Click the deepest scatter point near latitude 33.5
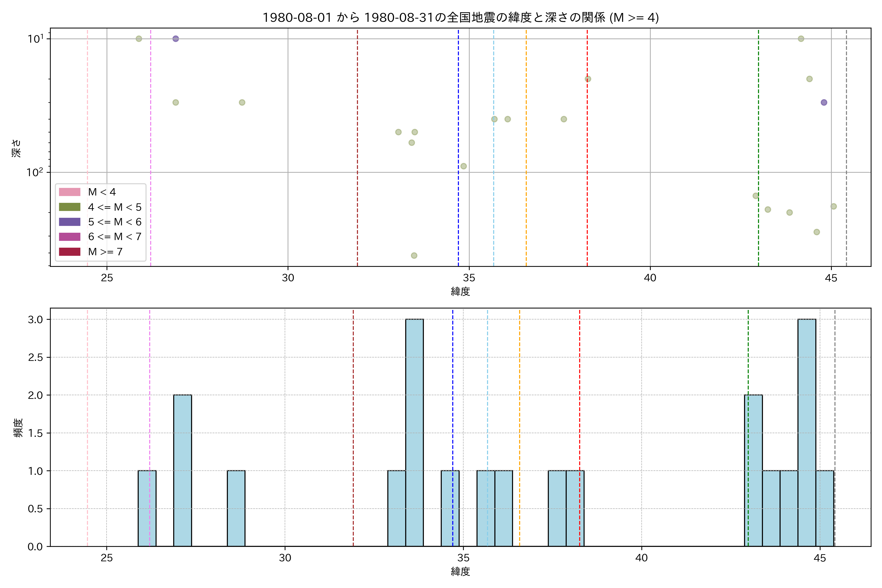 pos(414,255)
